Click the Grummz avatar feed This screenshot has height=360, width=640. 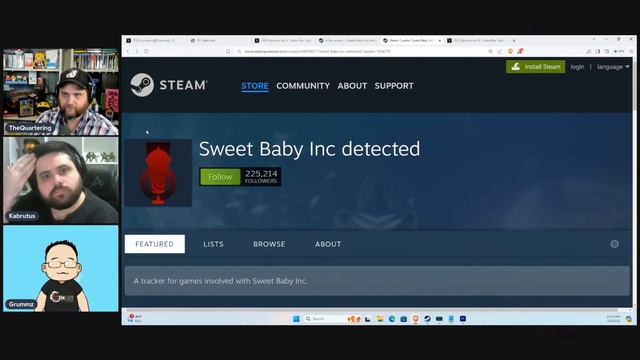coord(61,269)
